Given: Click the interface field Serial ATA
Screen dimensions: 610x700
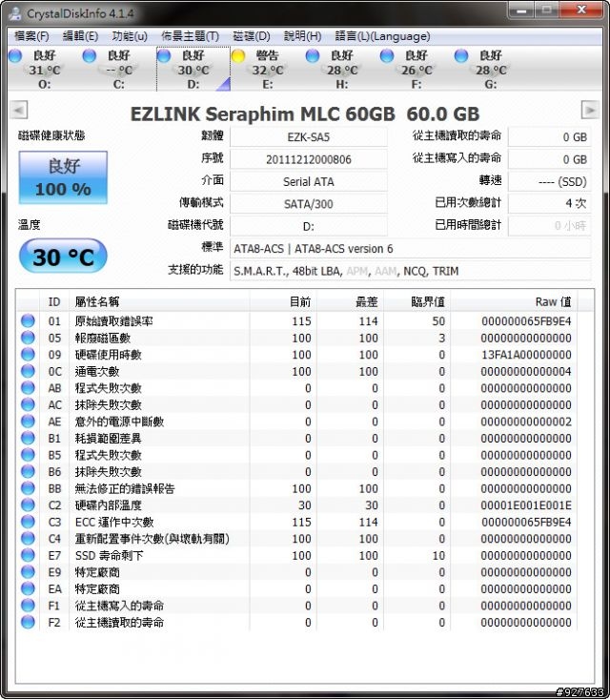Looking at the screenshot, I should pyautogui.click(x=309, y=182).
